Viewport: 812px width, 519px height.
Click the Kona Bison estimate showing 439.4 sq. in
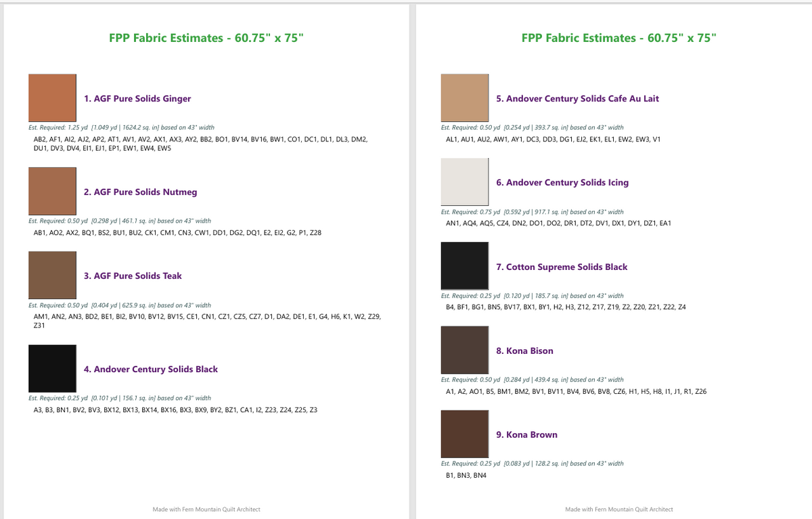tap(532, 380)
